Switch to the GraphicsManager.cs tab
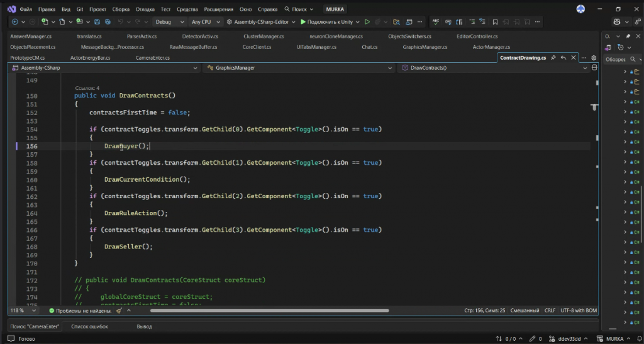 point(425,47)
